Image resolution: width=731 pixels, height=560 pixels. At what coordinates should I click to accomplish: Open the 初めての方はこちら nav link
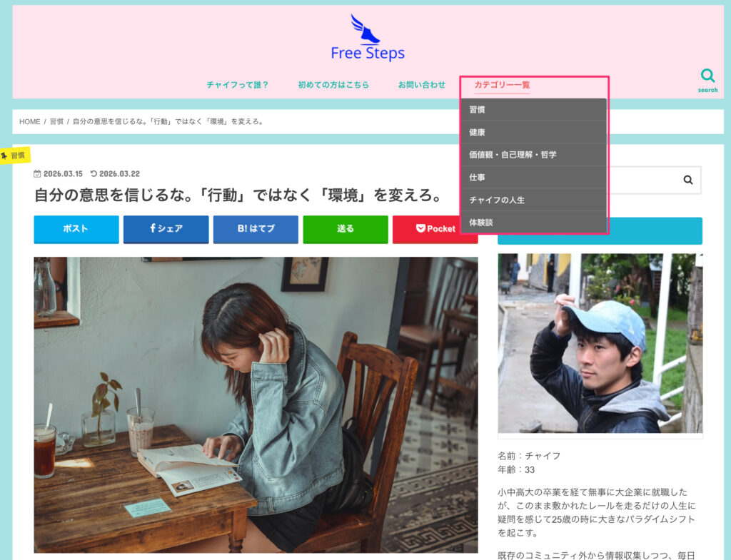(x=333, y=85)
